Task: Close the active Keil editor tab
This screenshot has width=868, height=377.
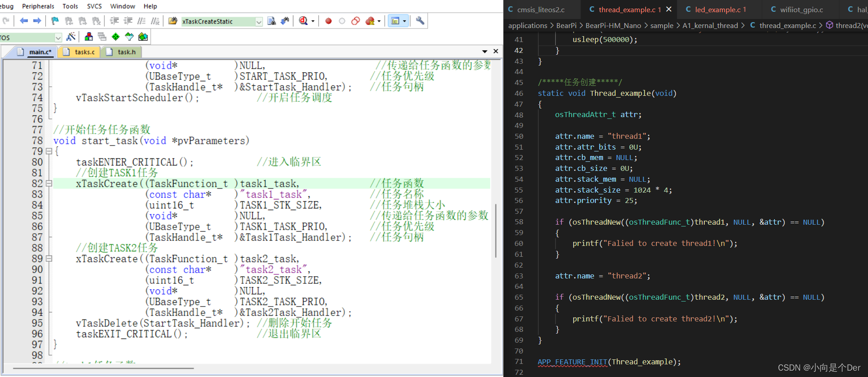Action: [x=496, y=51]
